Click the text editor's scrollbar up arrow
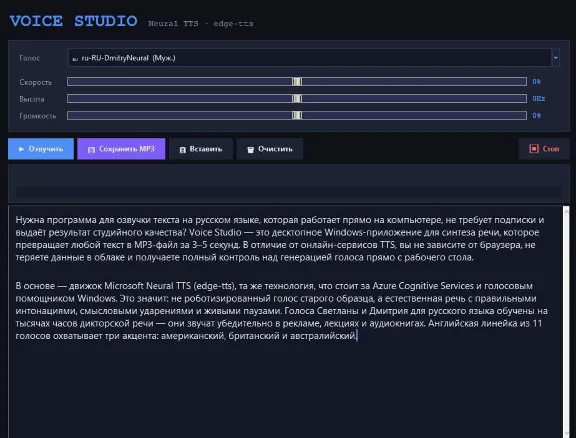Image resolution: width=576 pixels, height=438 pixels. point(566,211)
